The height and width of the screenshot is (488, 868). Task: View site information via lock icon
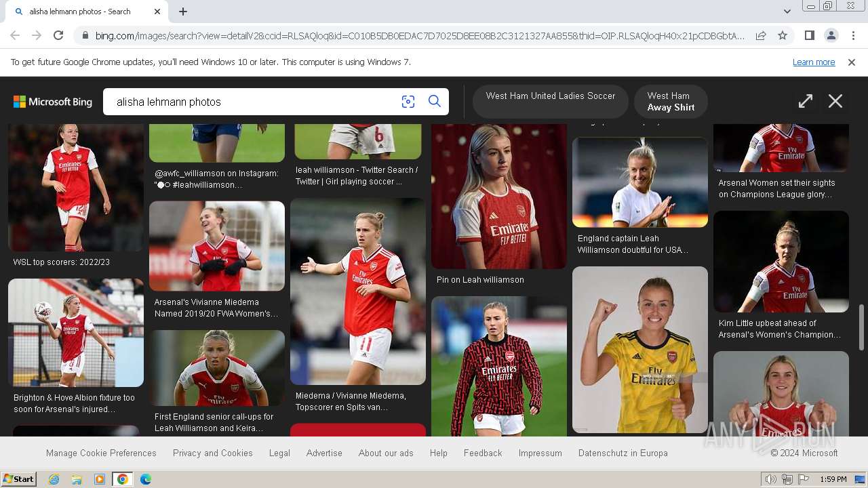pyautogui.click(x=84, y=35)
